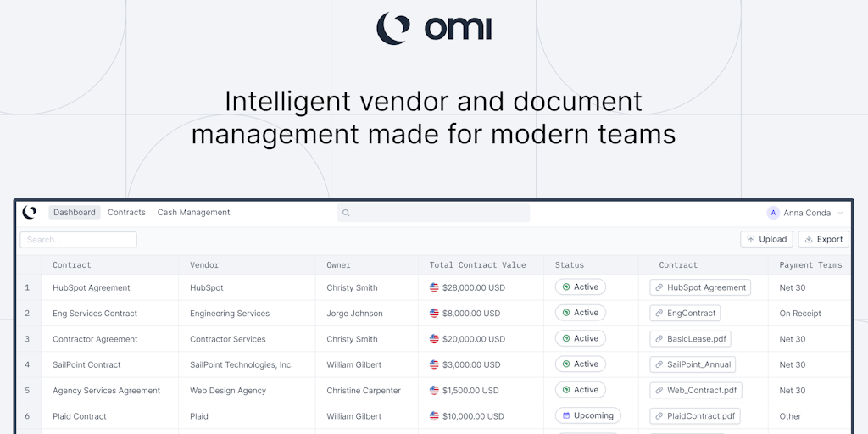Click the US flag icon beside $3,000.00 USD
This screenshot has height=434, width=868.
point(434,364)
